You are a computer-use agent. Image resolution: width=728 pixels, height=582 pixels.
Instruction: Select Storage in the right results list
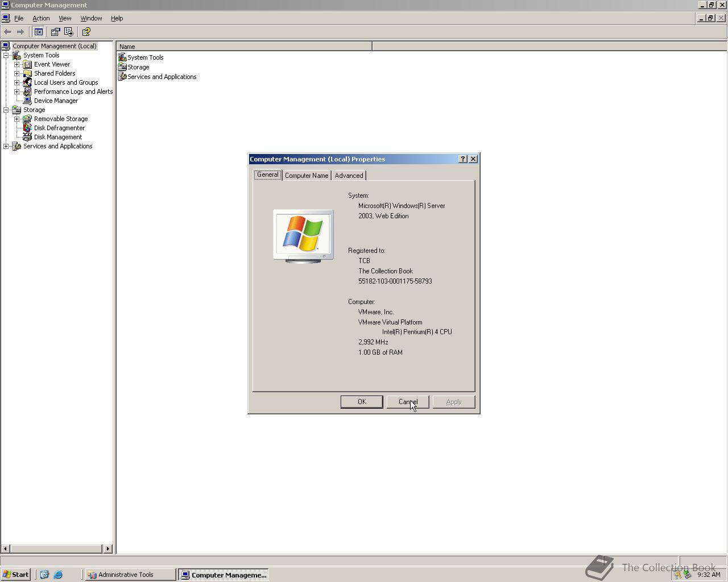(x=134, y=67)
